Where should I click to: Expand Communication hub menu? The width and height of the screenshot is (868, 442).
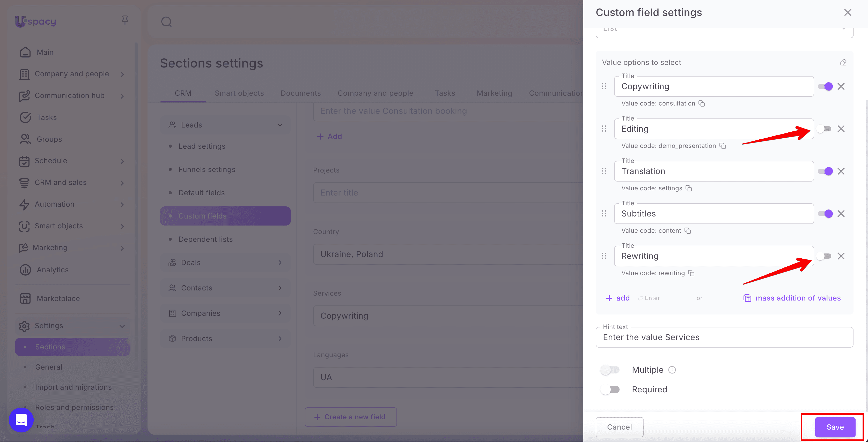[122, 96]
